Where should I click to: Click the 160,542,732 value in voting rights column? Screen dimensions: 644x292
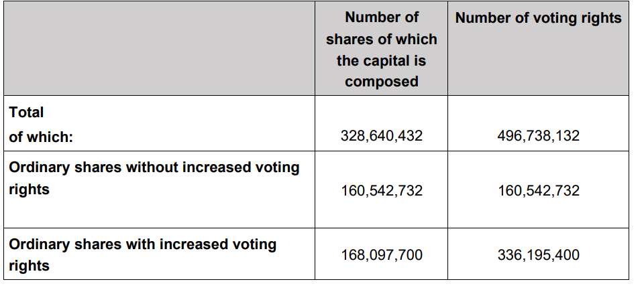tap(538, 191)
